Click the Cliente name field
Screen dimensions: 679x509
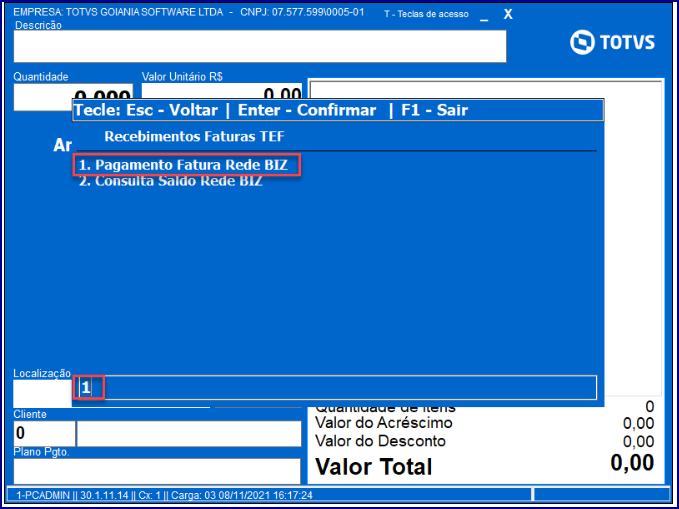point(189,434)
